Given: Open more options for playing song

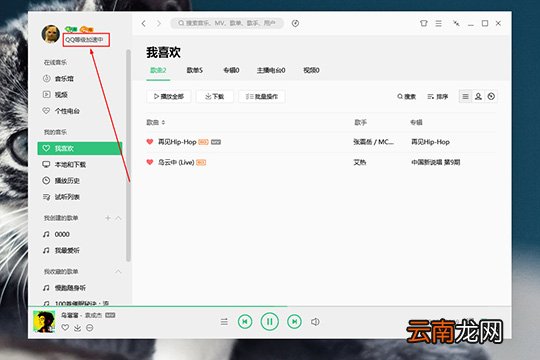Looking at the screenshot, I should coord(90,328).
